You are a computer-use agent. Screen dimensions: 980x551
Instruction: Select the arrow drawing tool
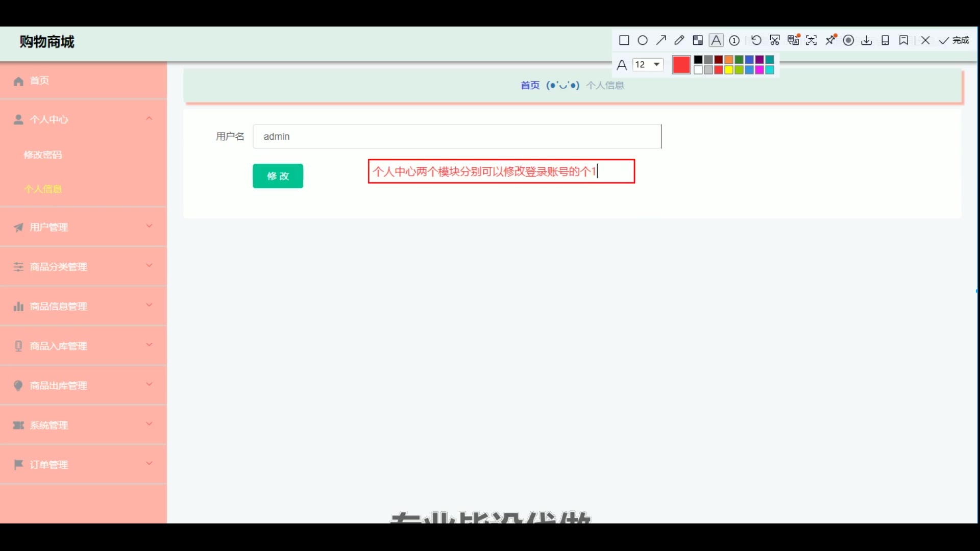click(661, 40)
